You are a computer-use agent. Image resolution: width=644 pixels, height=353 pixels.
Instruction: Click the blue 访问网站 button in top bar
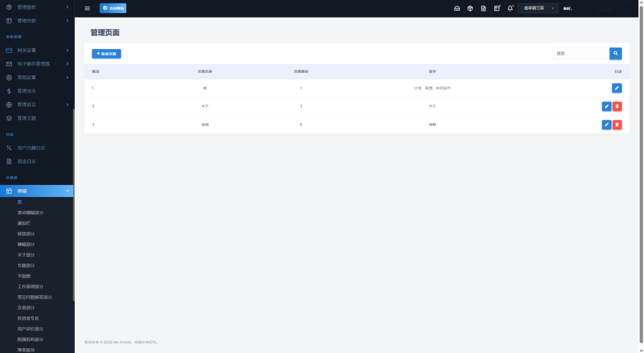[113, 8]
